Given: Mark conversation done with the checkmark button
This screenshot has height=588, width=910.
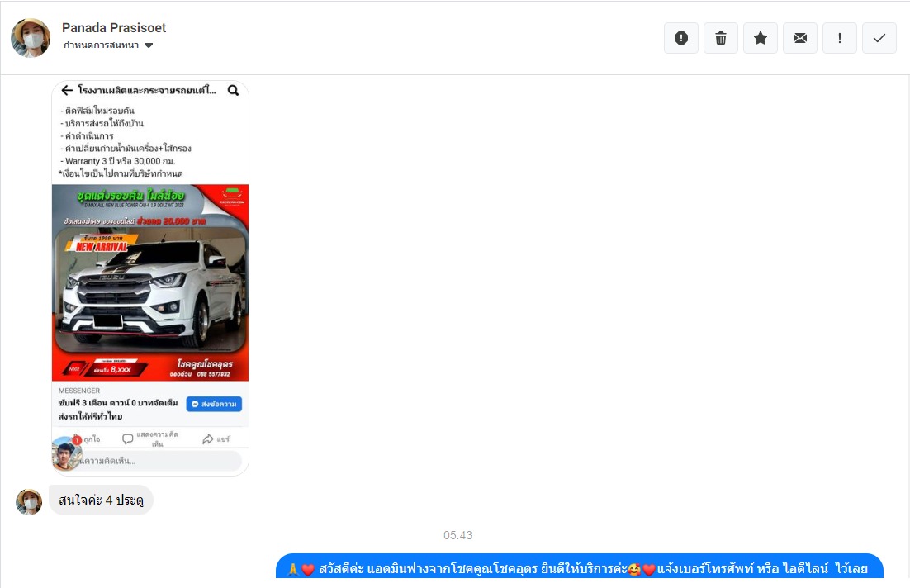Looking at the screenshot, I should 879,38.
